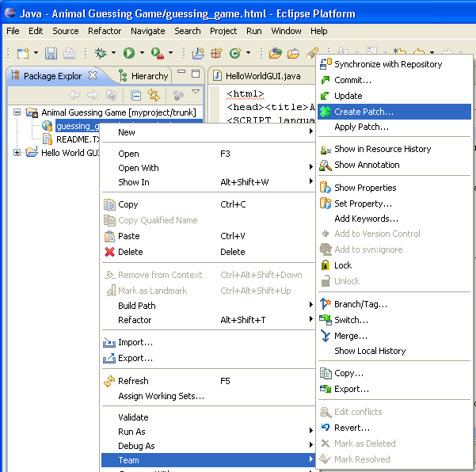The image size is (476, 472).
Task: Select Switch... in Team submenu
Action: point(394,320)
